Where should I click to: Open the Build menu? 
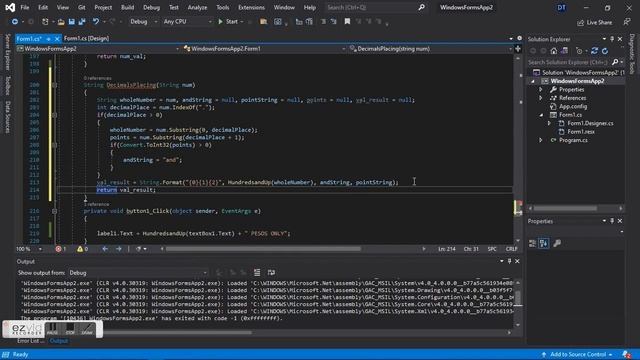127,7
